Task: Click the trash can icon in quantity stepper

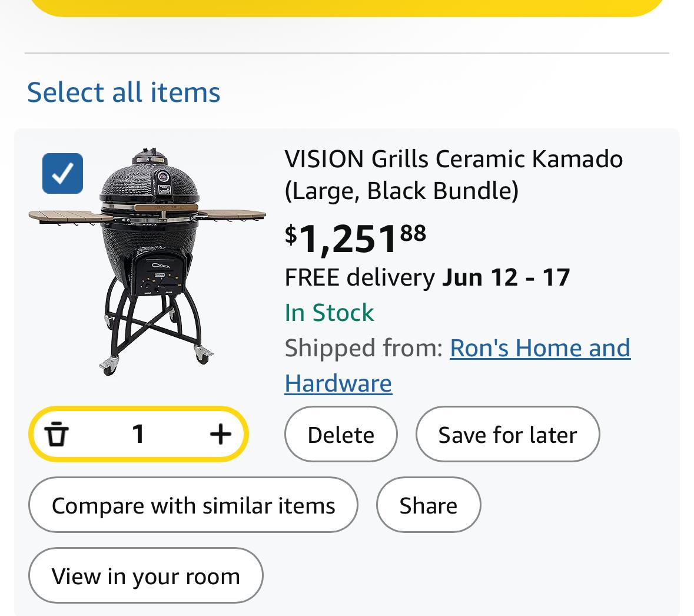Action: (57, 434)
